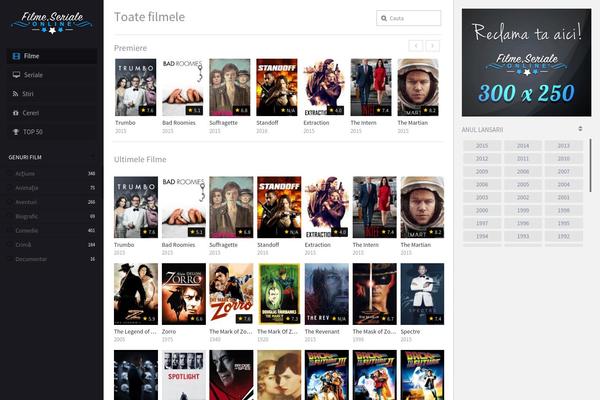Open The Revenant poster
This screenshot has height=400, width=600.
point(327,294)
